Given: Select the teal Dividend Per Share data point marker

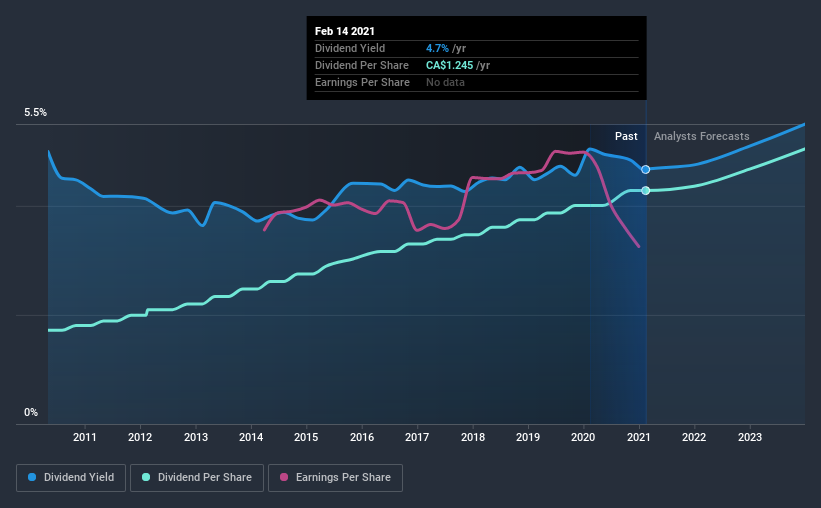Looking at the screenshot, I should pyautogui.click(x=646, y=191).
